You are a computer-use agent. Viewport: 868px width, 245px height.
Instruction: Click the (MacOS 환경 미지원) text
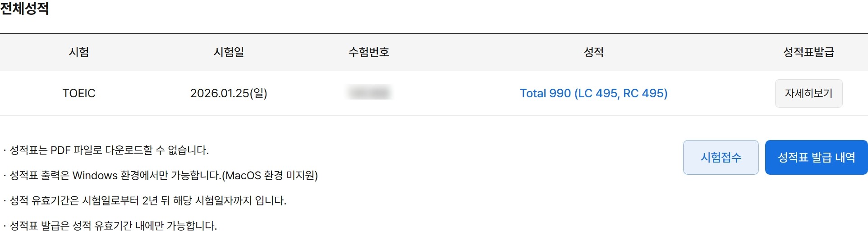click(x=270, y=175)
